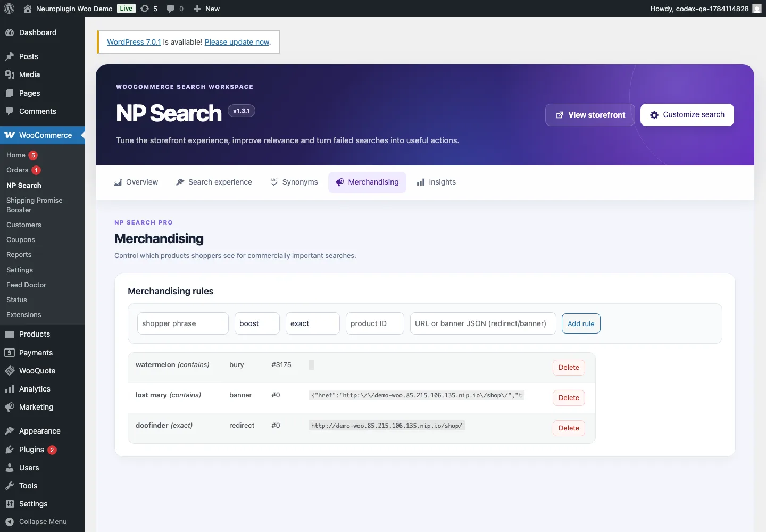Click the WordPress logo icon in admin bar
The image size is (766, 532).
click(9, 9)
